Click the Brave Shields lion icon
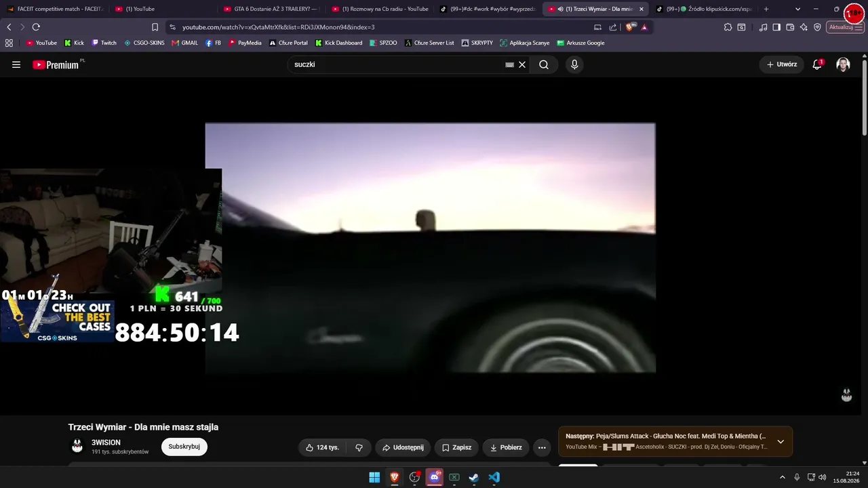This screenshot has width=868, height=488. (x=631, y=27)
